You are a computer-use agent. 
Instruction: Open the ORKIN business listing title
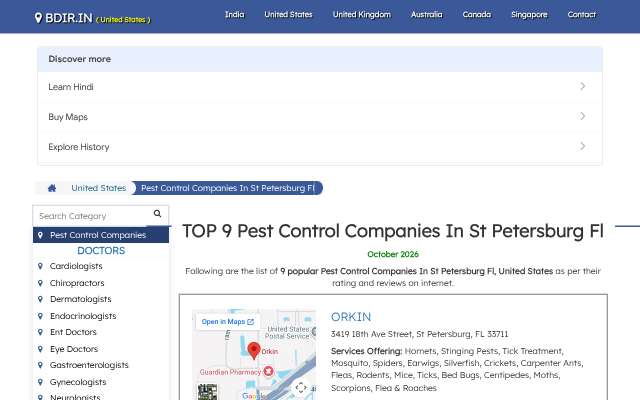(x=351, y=317)
